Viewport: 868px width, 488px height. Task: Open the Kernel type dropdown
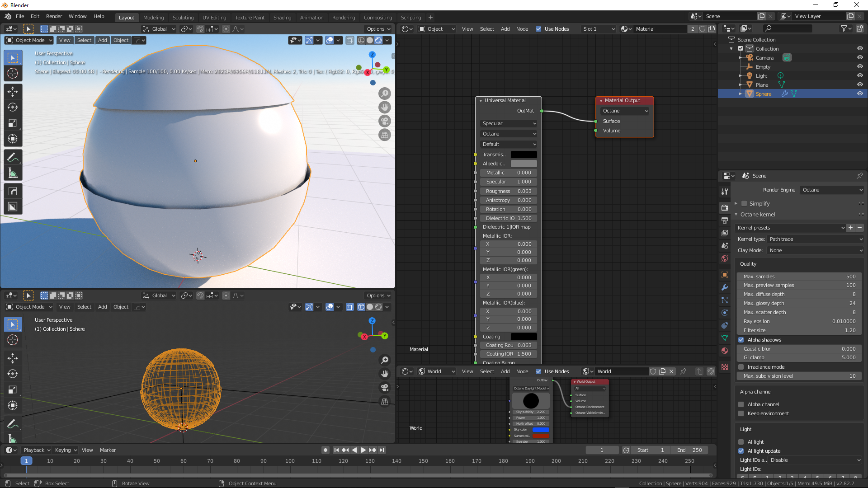click(x=815, y=239)
